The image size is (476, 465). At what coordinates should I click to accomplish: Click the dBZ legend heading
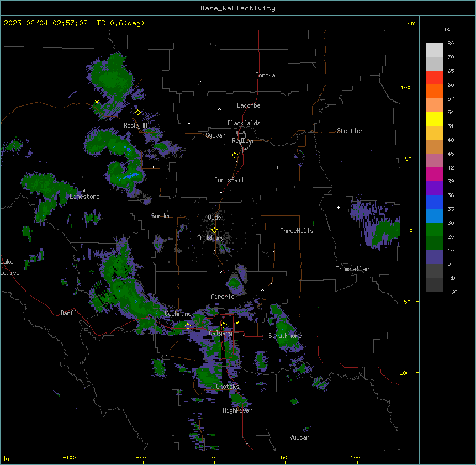click(x=447, y=29)
